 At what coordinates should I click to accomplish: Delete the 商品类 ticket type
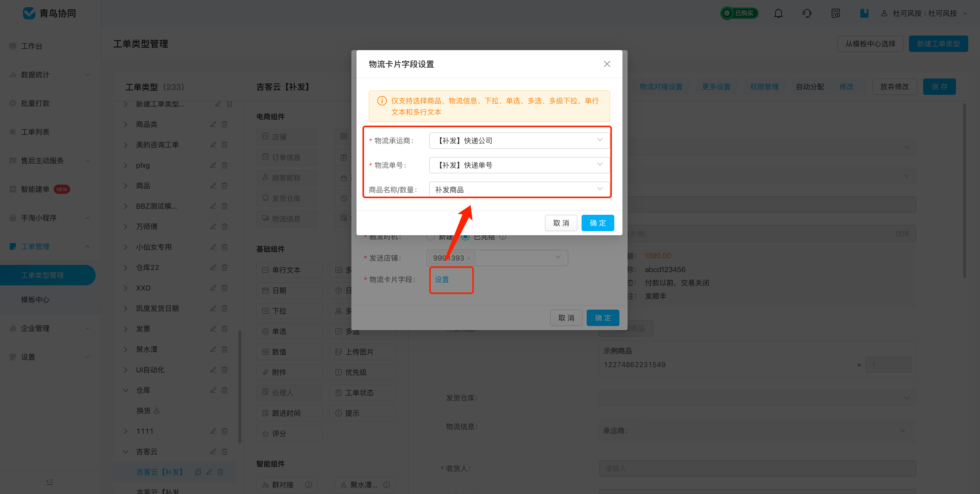[225, 124]
